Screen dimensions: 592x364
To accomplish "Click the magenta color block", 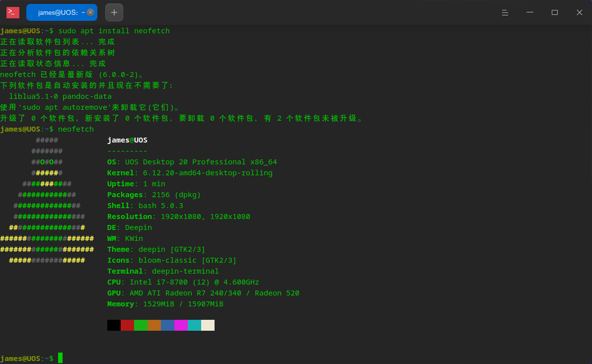I will tap(181, 325).
